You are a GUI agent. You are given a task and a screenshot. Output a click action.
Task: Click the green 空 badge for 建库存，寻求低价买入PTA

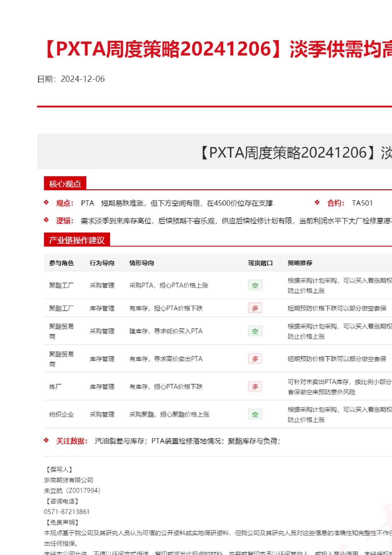pyautogui.click(x=255, y=331)
